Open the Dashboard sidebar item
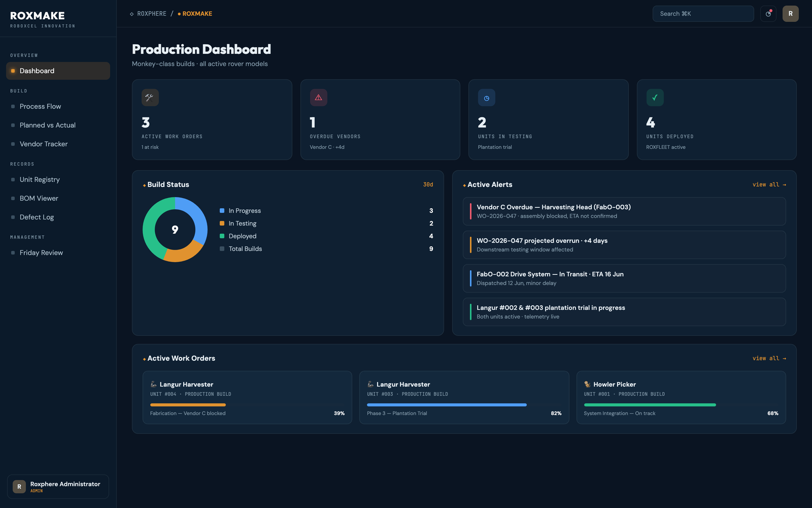 (x=58, y=71)
